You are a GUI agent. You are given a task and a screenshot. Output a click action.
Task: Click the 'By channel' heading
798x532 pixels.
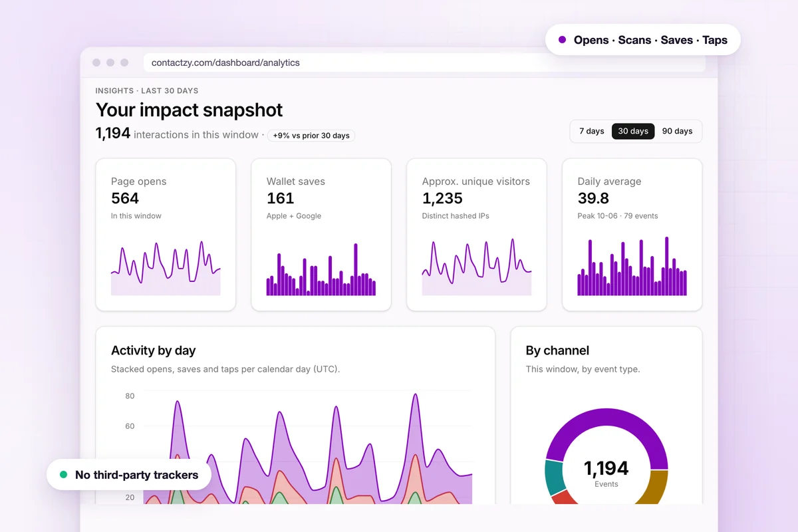point(557,350)
